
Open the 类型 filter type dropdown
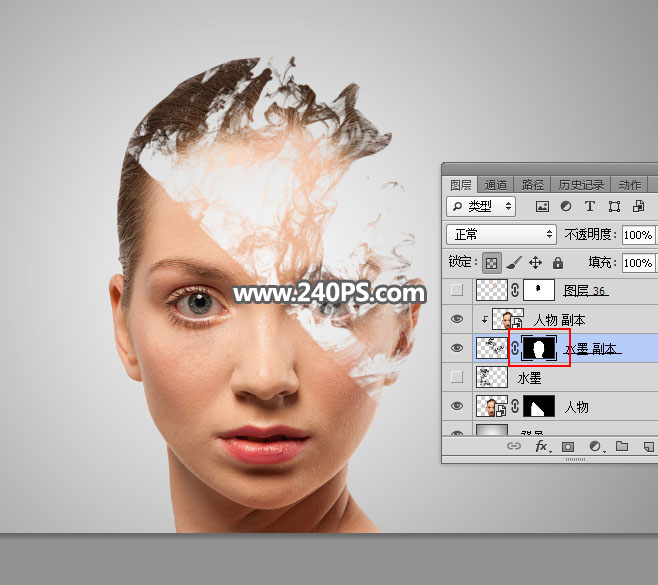pos(481,206)
